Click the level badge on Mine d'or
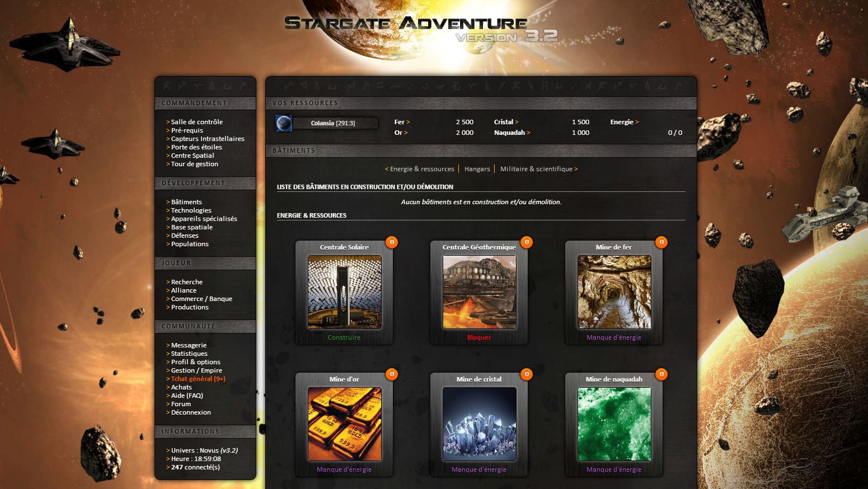868x489 pixels. point(392,374)
